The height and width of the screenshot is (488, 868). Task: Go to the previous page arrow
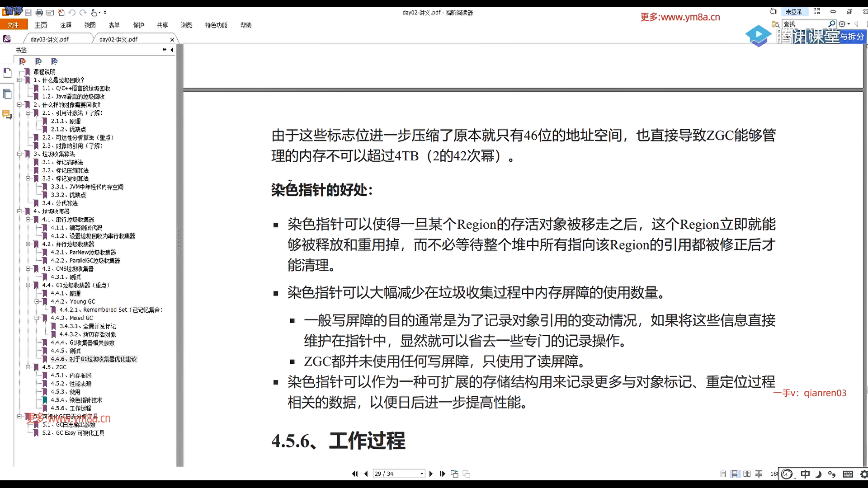[x=366, y=474]
